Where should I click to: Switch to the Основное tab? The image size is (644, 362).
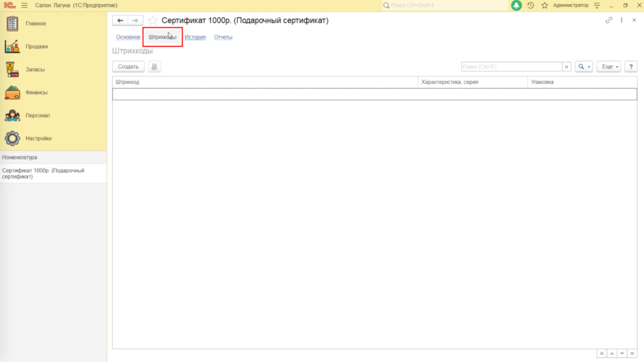click(128, 37)
